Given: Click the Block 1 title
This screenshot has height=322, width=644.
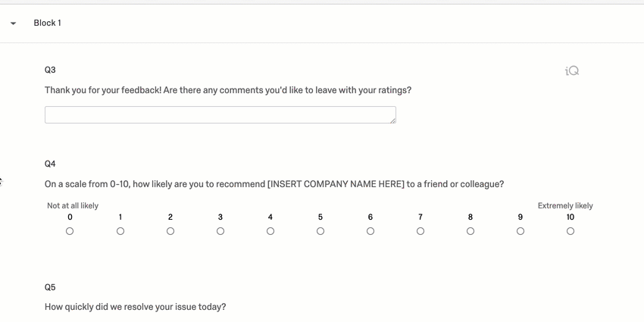Looking at the screenshot, I should [47, 23].
